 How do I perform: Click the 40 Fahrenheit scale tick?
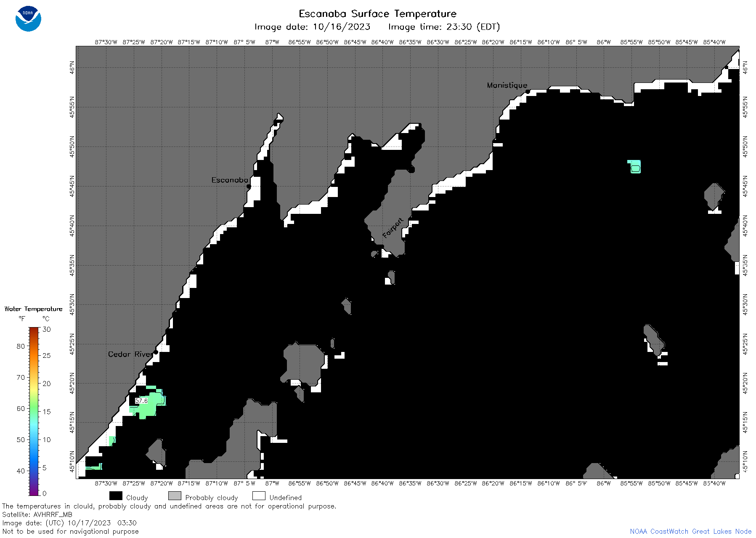click(x=21, y=471)
